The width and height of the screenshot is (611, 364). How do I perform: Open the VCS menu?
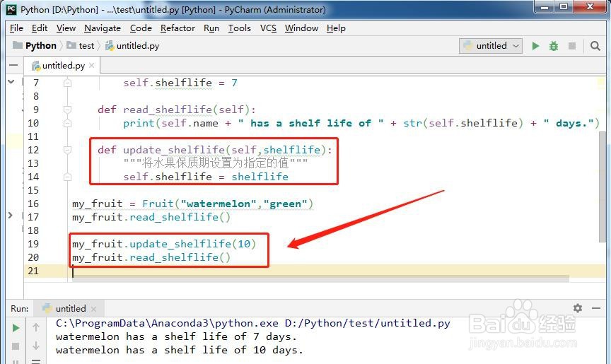pyautogui.click(x=268, y=28)
